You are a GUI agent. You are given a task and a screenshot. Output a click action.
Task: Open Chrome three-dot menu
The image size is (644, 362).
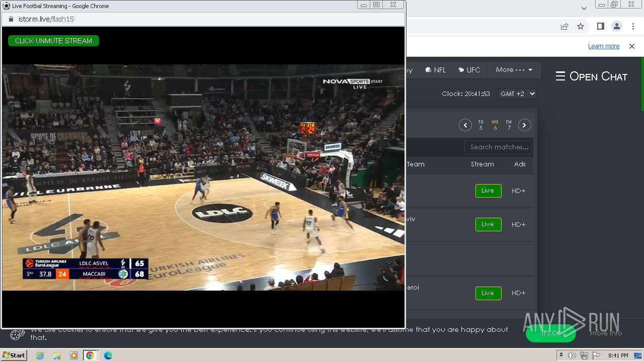[x=632, y=26]
